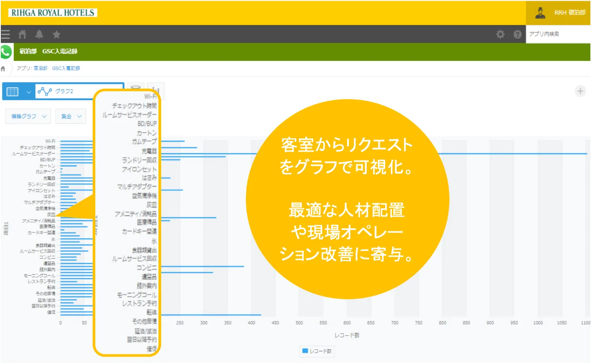
Task: Go to portal via header home icon
Action: point(22,34)
